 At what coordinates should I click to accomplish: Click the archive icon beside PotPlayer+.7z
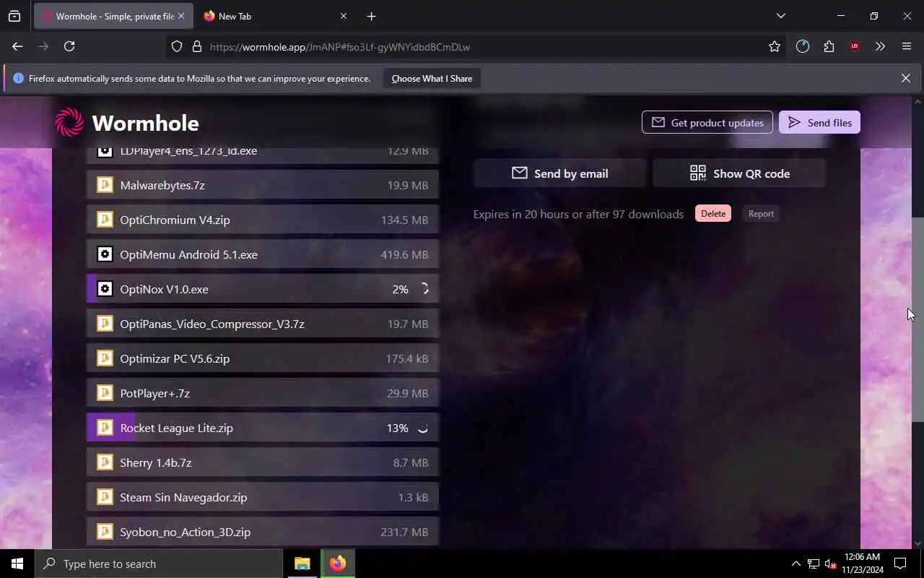coord(105,393)
